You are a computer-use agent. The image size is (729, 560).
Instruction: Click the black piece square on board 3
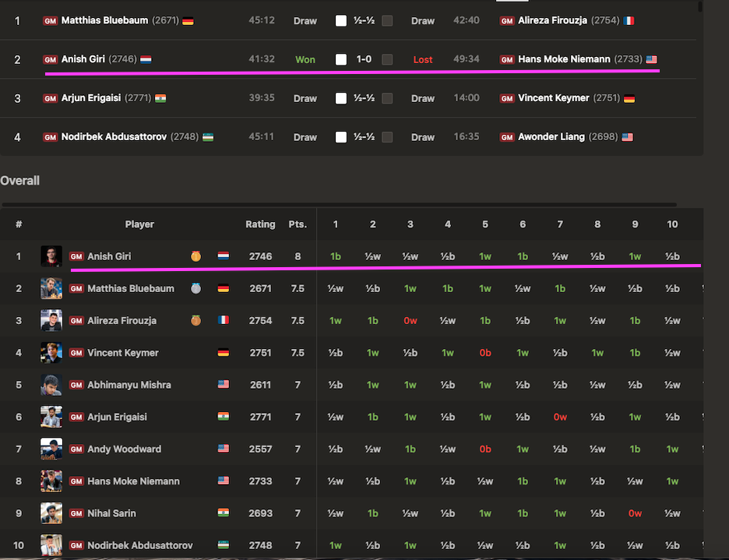coord(387,98)
